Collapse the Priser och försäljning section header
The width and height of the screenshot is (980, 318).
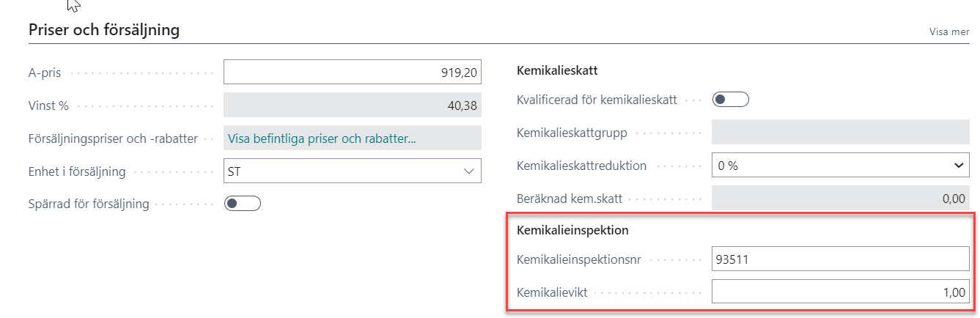[x=103, y=30]
